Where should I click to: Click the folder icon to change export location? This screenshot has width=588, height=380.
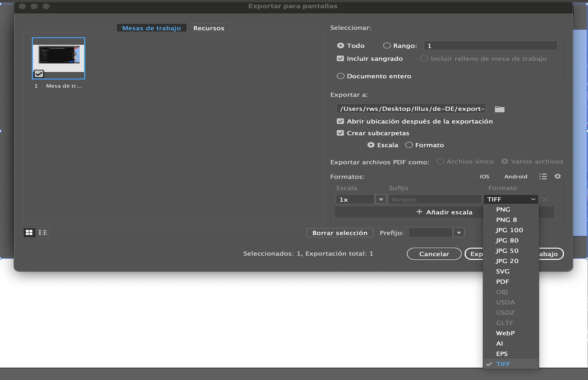coord(499,109)
